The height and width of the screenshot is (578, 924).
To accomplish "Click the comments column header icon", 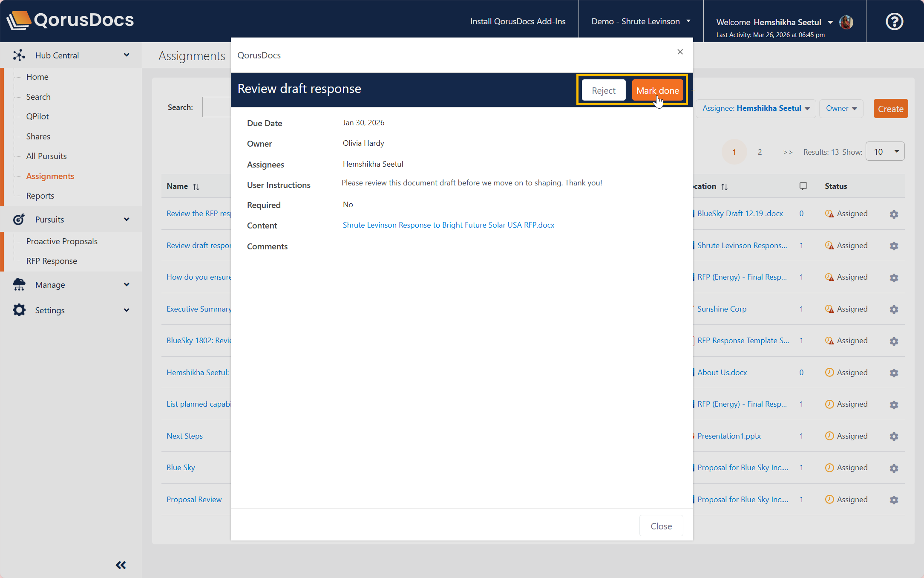I will [x=803, y=186].
